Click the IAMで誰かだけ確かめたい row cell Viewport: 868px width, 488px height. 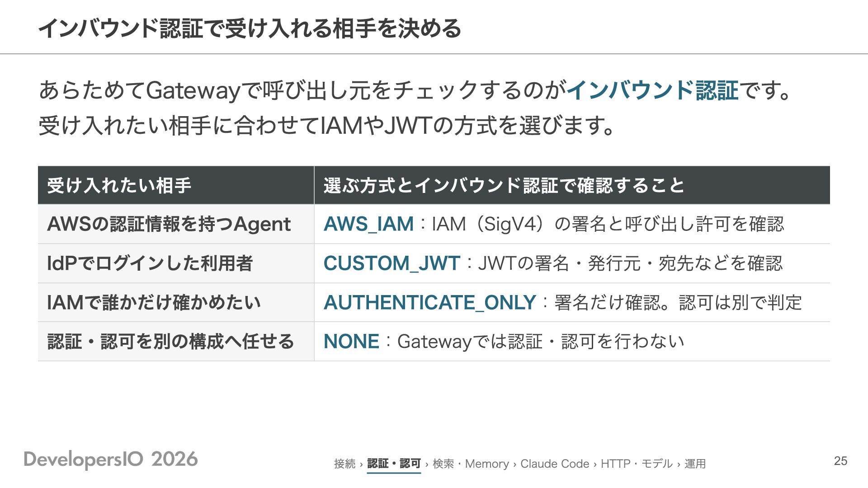point(176,302)
